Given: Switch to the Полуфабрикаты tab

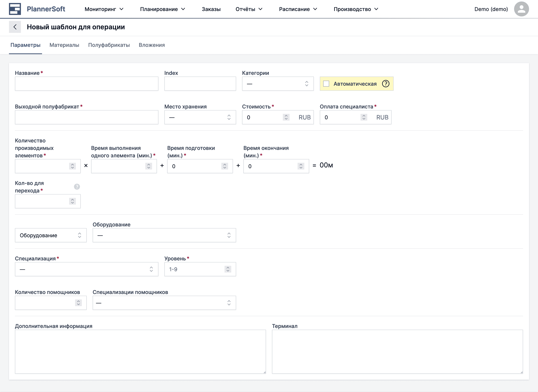Looking at the screenshot, I should tap(109, 45).
